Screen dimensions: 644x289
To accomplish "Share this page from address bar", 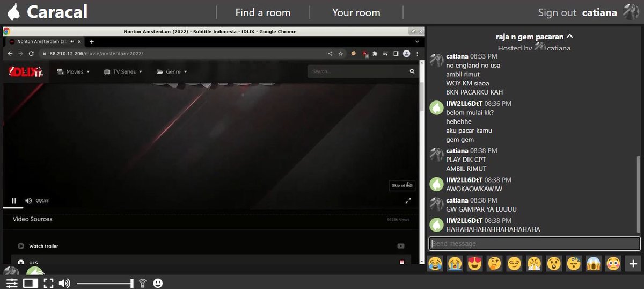I will point(330,53).
